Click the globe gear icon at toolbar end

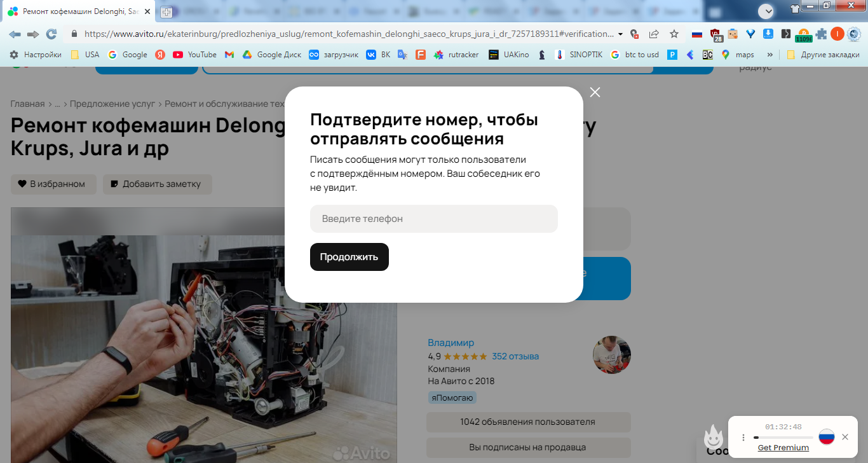tap(855, 34)
